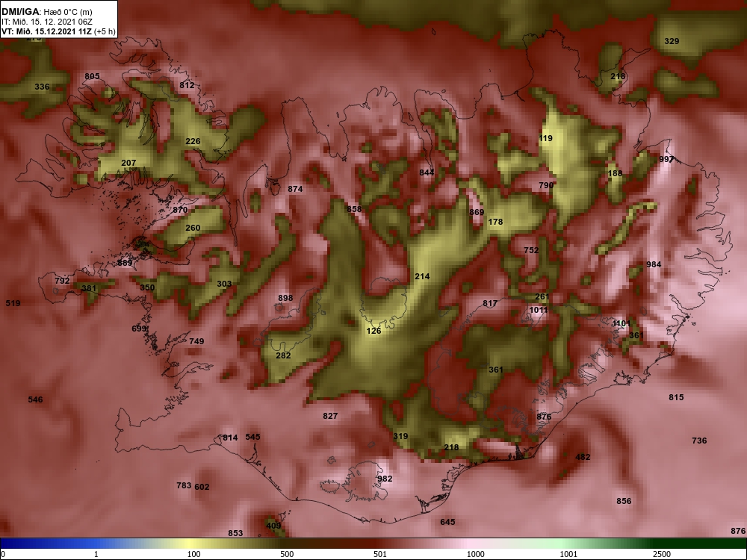Image resolution: width=747 pixels, height=560 pixels.
Task: Click the map value 214
Action: (422, 276)
